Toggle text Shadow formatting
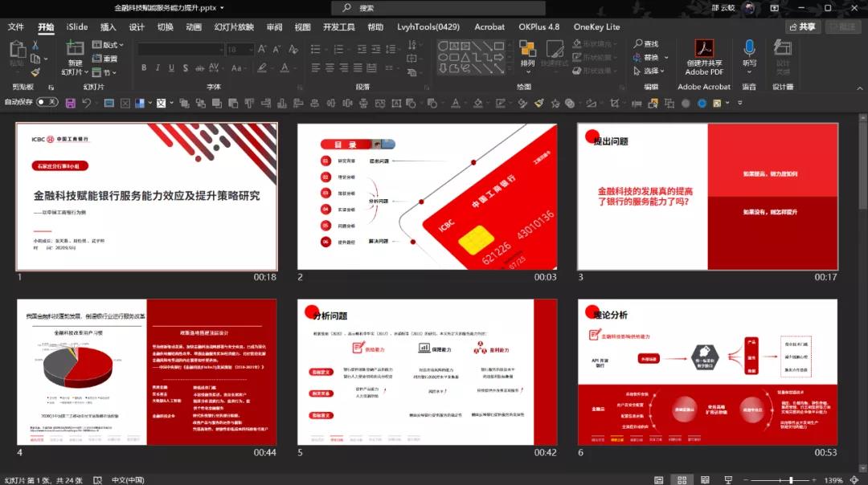 tap(186, 68)
